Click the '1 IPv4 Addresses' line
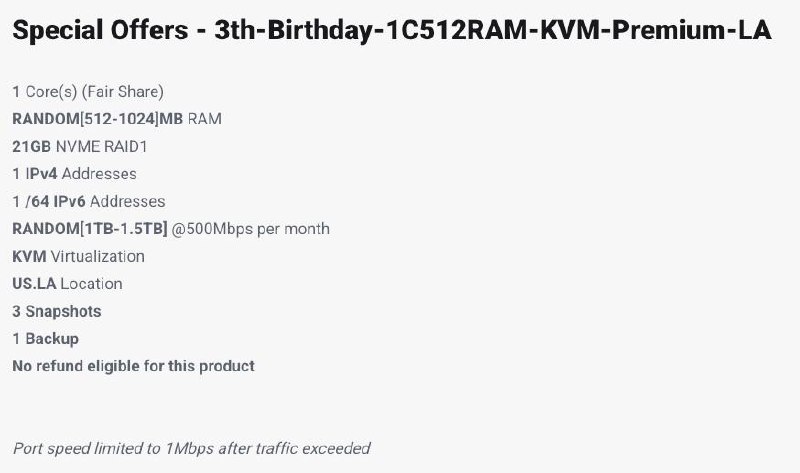 [74, 174]
